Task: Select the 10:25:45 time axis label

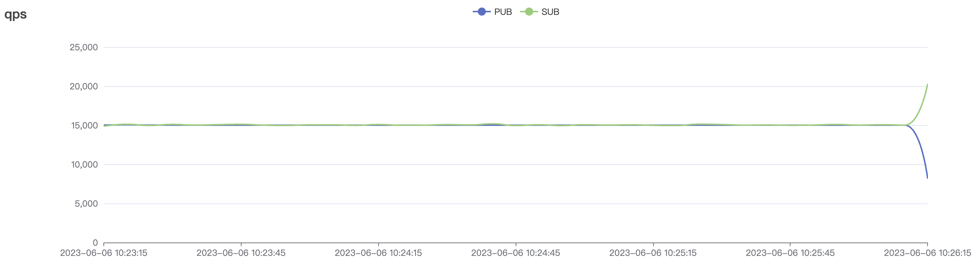Action: pos(790,253)
